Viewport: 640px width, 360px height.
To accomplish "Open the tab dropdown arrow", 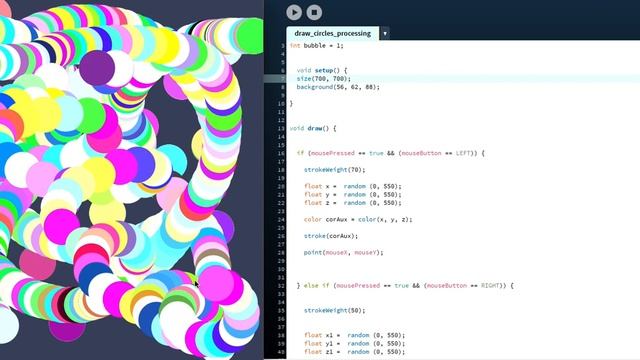I will [384, 33].
